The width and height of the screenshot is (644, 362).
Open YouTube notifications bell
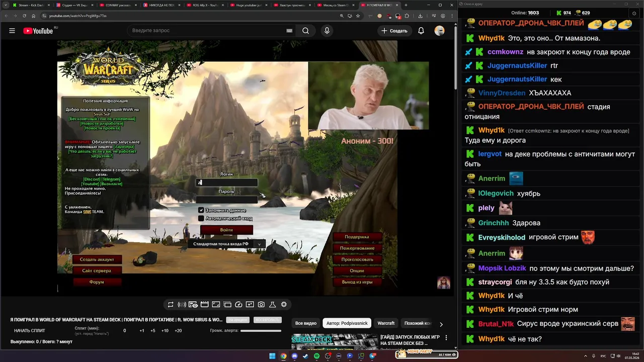[x=421, y=31]
